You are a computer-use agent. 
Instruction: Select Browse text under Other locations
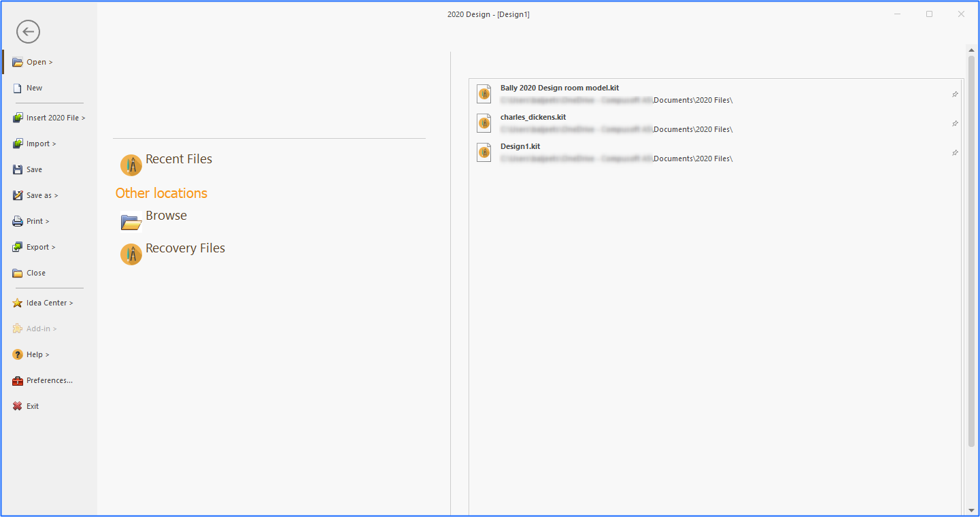click(166, 216)
